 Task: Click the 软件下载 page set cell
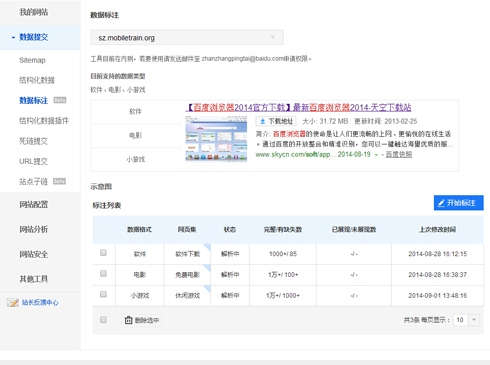[188, 254]
